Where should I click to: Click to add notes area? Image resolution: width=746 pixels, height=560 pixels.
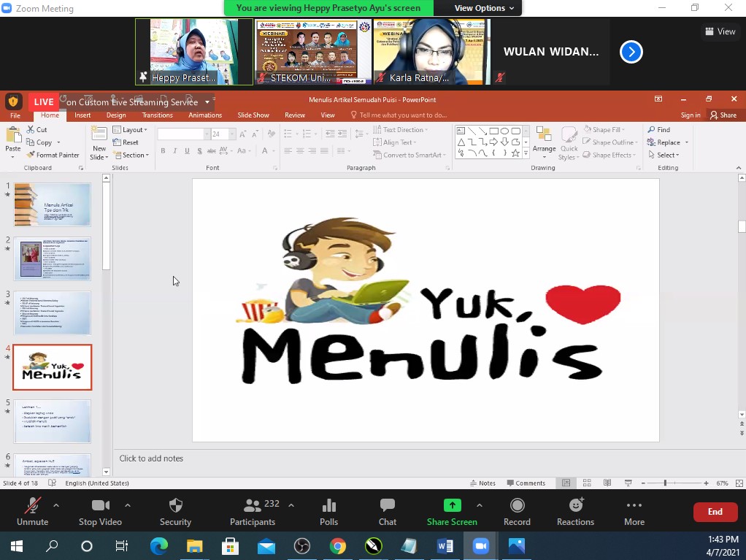(x=151, y=459)
